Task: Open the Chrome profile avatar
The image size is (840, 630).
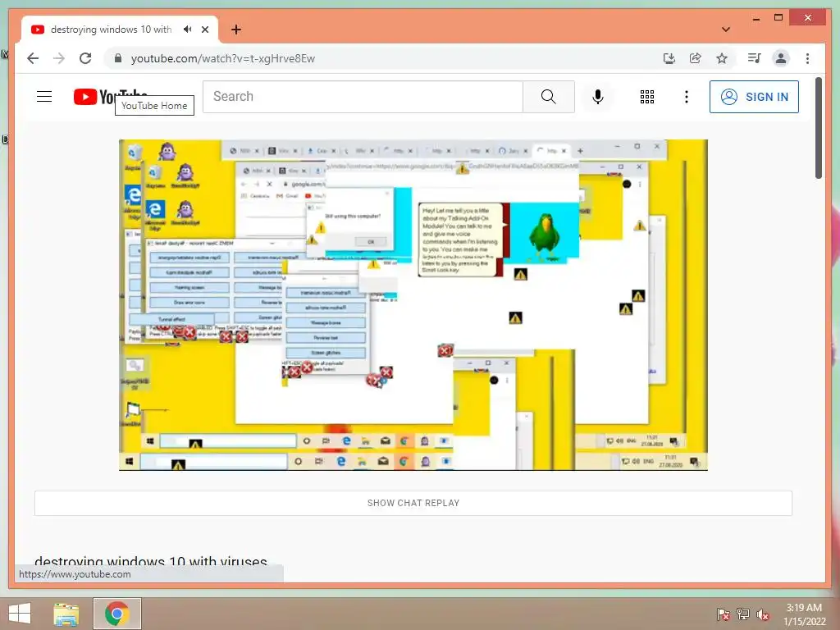Action: (781, 58)
